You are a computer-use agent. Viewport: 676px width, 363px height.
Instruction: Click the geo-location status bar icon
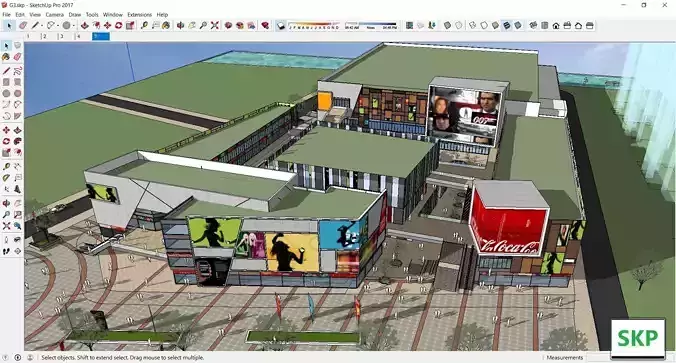(x=5, y=357)
